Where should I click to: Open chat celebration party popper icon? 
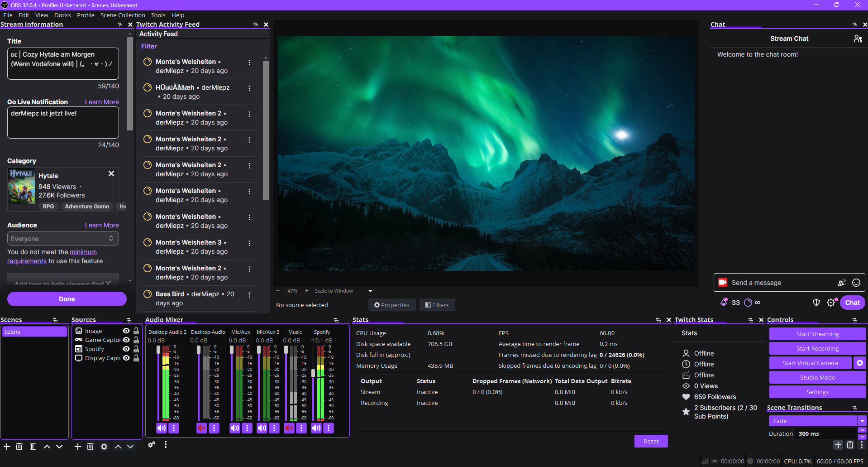842,283
